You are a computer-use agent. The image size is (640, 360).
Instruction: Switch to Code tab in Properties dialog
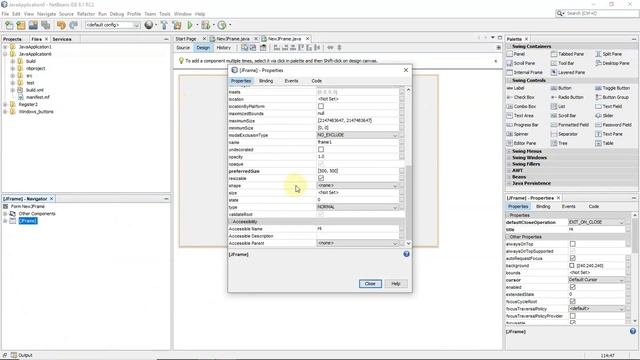point(317,81)
